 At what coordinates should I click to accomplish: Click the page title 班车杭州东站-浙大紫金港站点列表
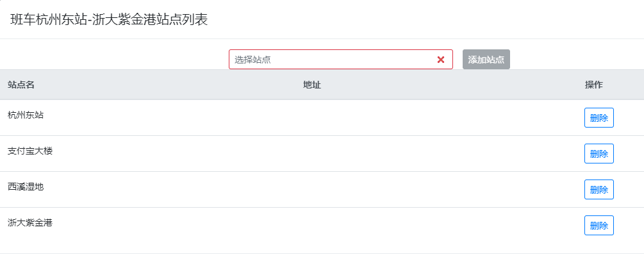pyautogui.click(x=109, y=20)
